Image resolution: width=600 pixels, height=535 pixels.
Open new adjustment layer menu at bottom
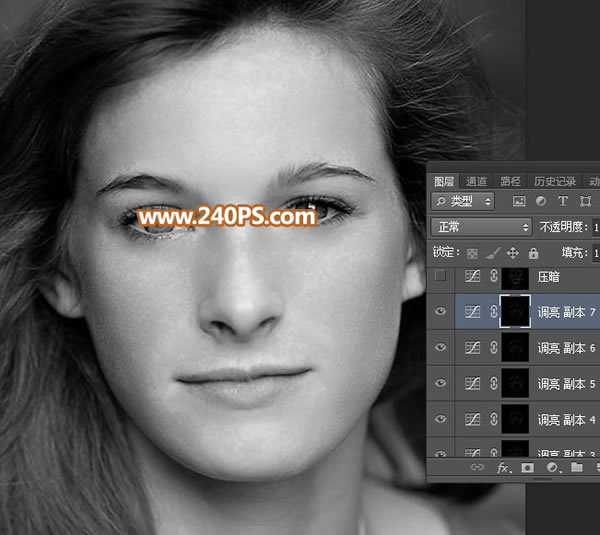[x=551, y=467]
